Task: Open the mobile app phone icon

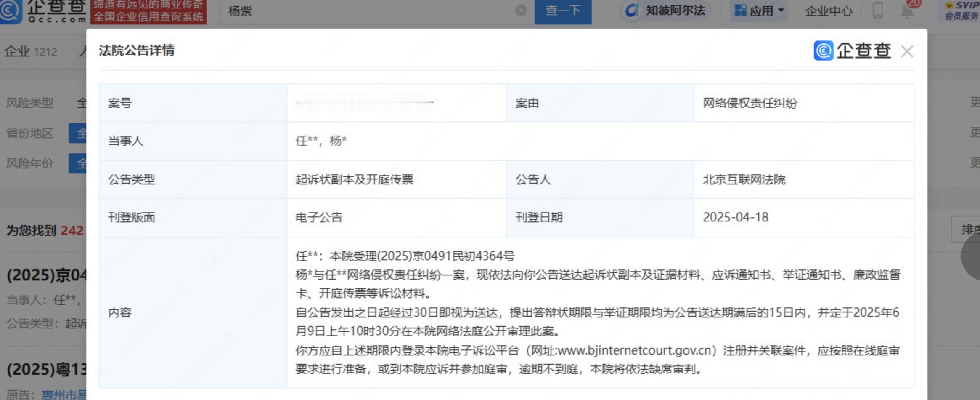Action: pos(877,10)
